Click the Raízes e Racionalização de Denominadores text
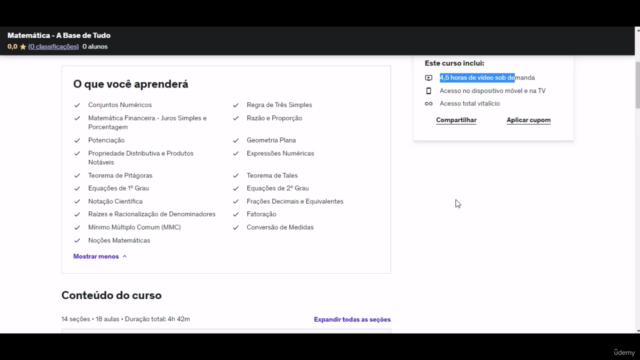640x360 pixels. [152, 214]
